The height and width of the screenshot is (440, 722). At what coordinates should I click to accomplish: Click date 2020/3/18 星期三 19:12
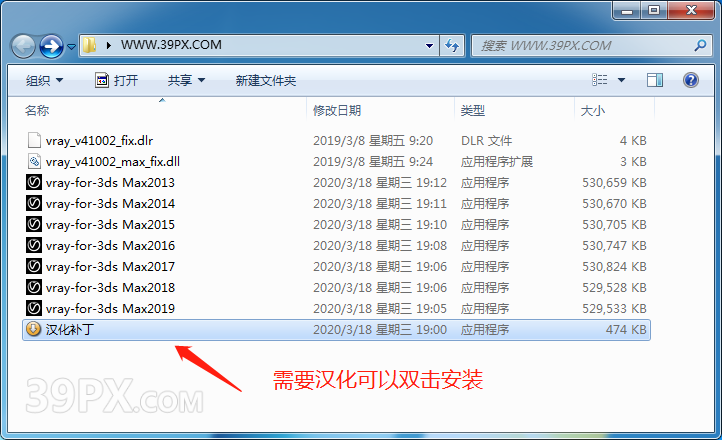(380, 183)
